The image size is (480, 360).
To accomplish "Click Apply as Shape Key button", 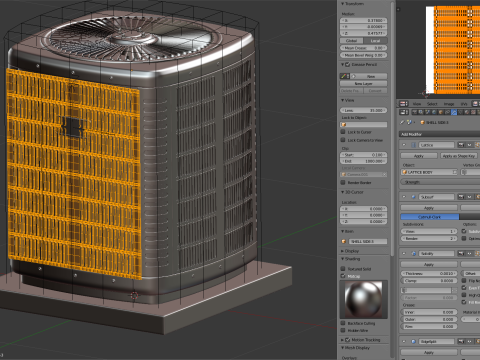I will coord(460,156).
